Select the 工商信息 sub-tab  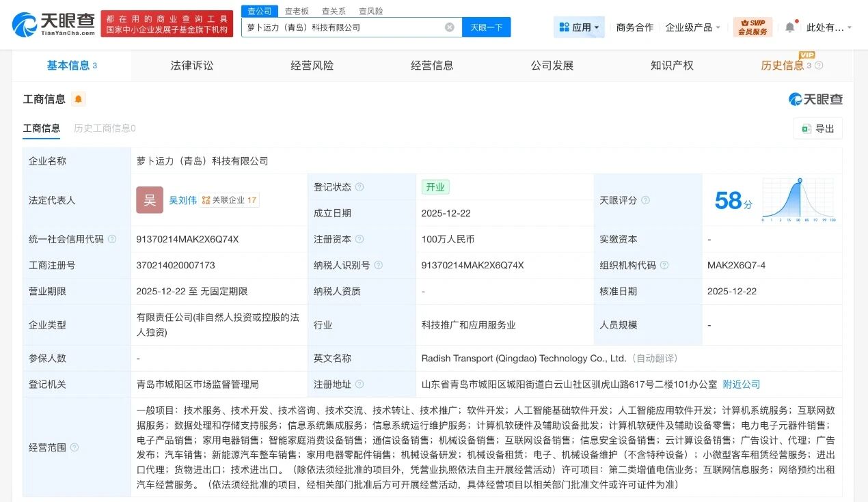click(x=42, y=128)
